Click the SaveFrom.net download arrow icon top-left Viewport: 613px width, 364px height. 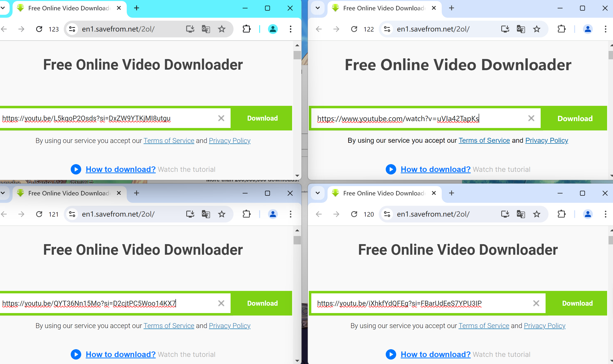[x=20, y=8]
